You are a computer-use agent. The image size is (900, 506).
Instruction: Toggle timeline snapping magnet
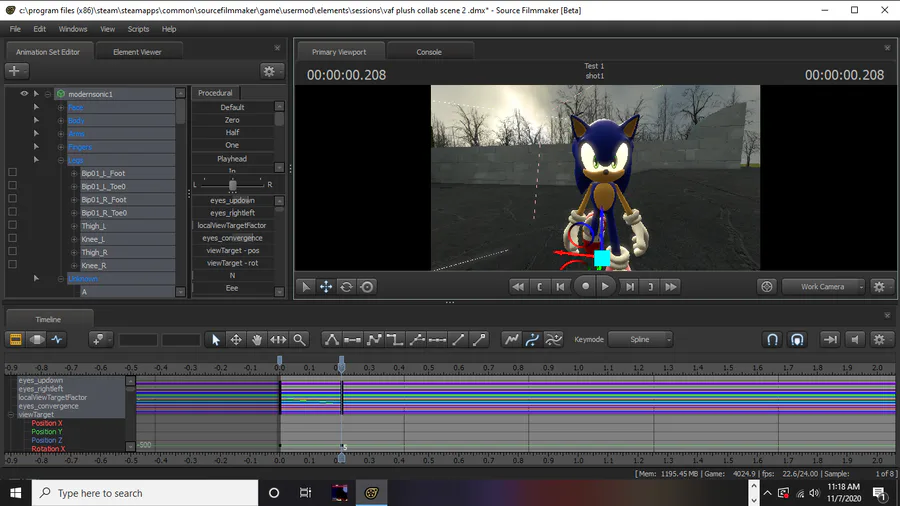tap(773, 340)
